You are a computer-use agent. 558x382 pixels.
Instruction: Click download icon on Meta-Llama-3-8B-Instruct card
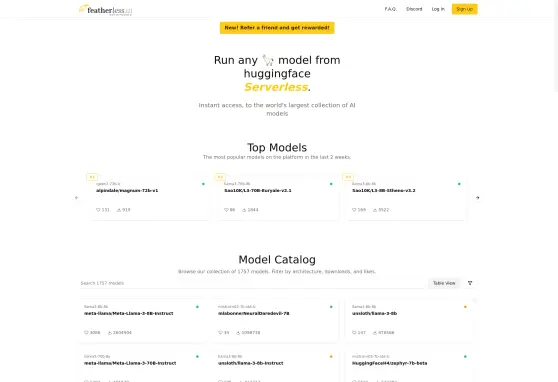[110, 333]
